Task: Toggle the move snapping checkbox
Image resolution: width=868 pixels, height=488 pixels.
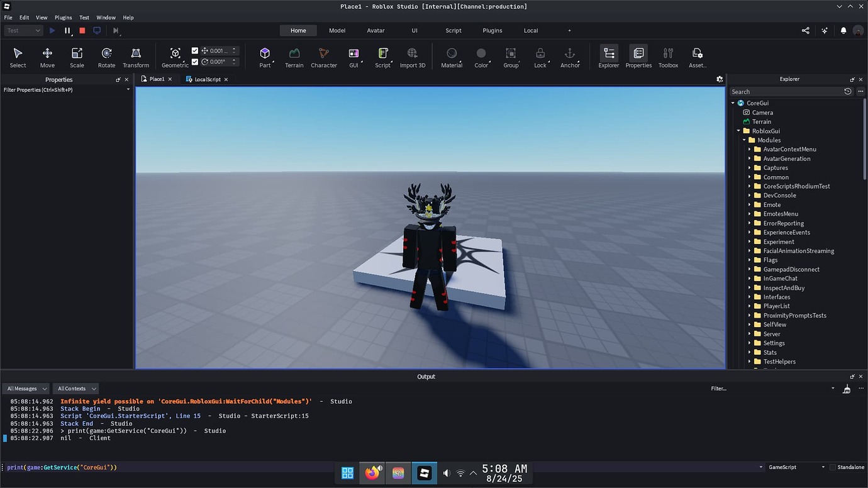Action: (195, 51)
